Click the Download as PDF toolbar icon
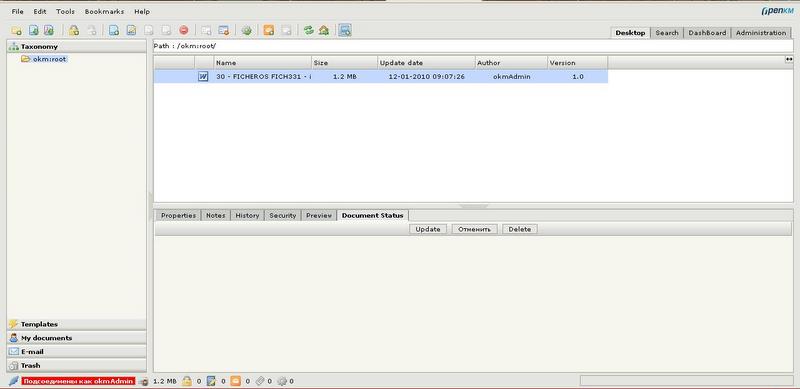This screenshot has width=800, height=389. coord(49,31)
